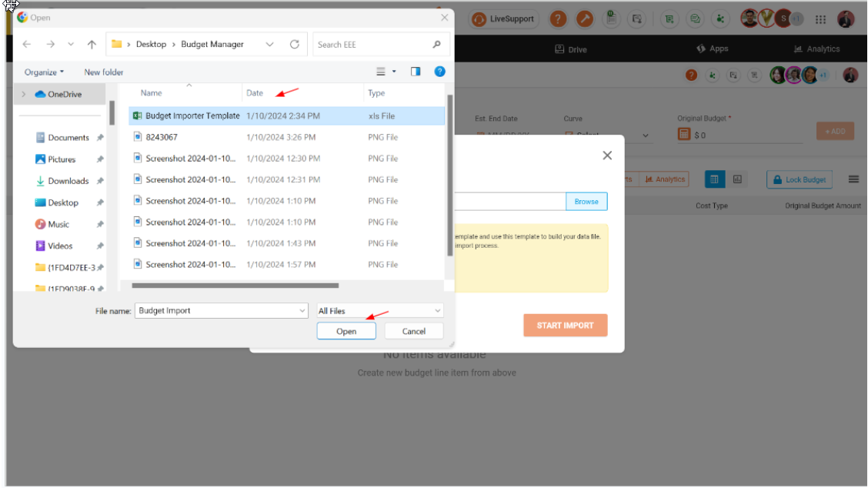Toggle the preview pane
This screenshot has height=488, width=868.
(416, 72)
